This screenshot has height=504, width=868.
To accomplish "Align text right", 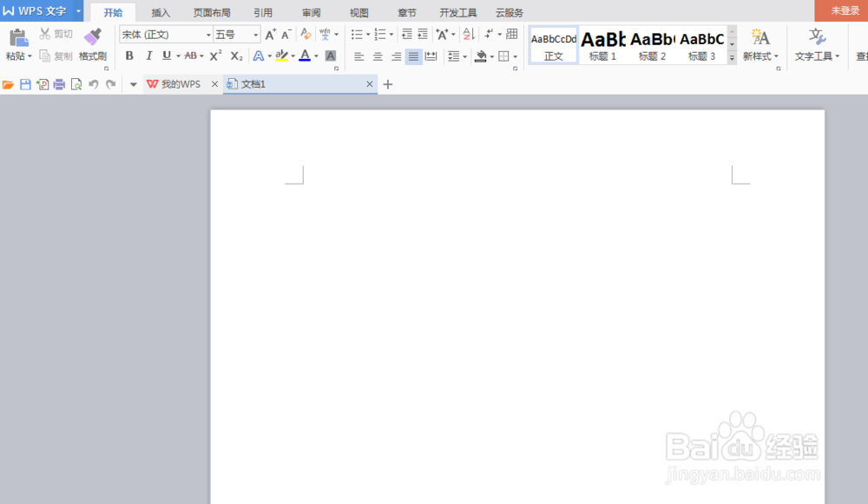I will 396,56.
